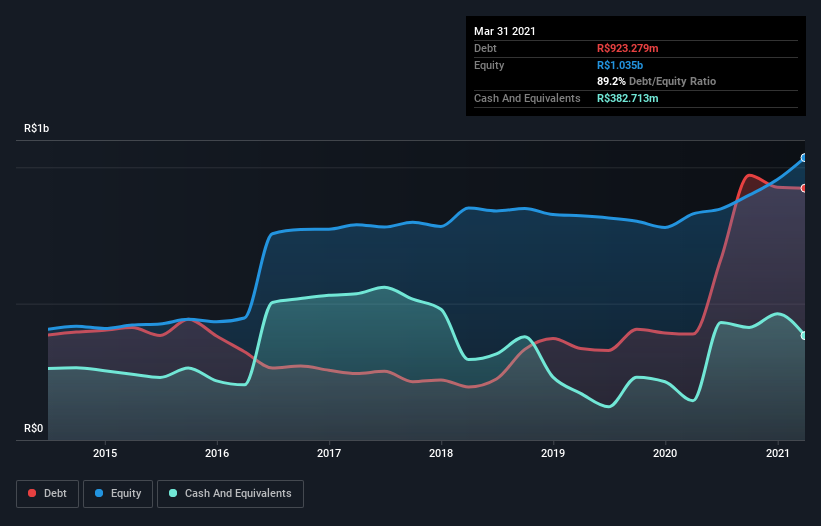Toggle the Cash And Equivalents legend button
Image resolution: width=821 pixels, height=526 pixels.
coord(230,494)
